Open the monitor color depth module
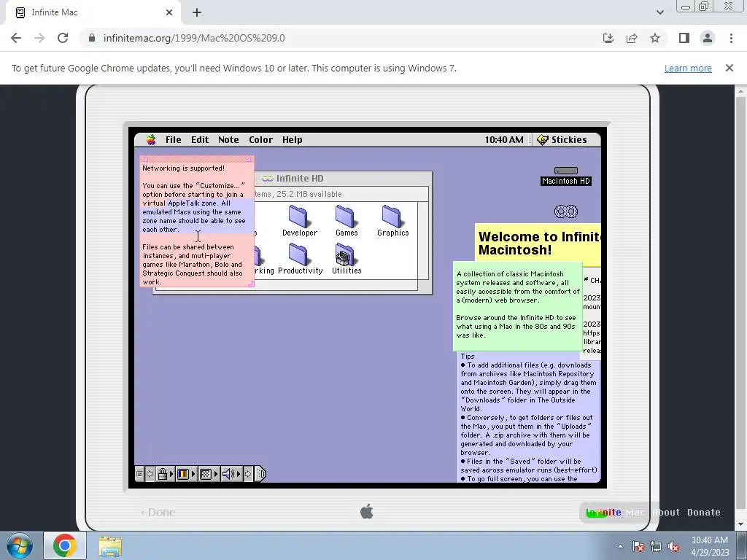The image size is (747, 560). click(183, 474)
